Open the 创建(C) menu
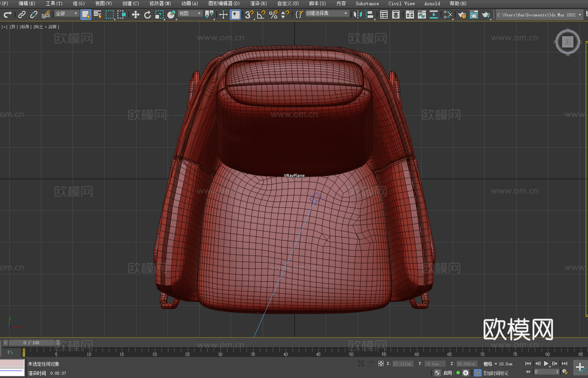The width and height of the screenshot is (588, 378). [x=131, y=3]
